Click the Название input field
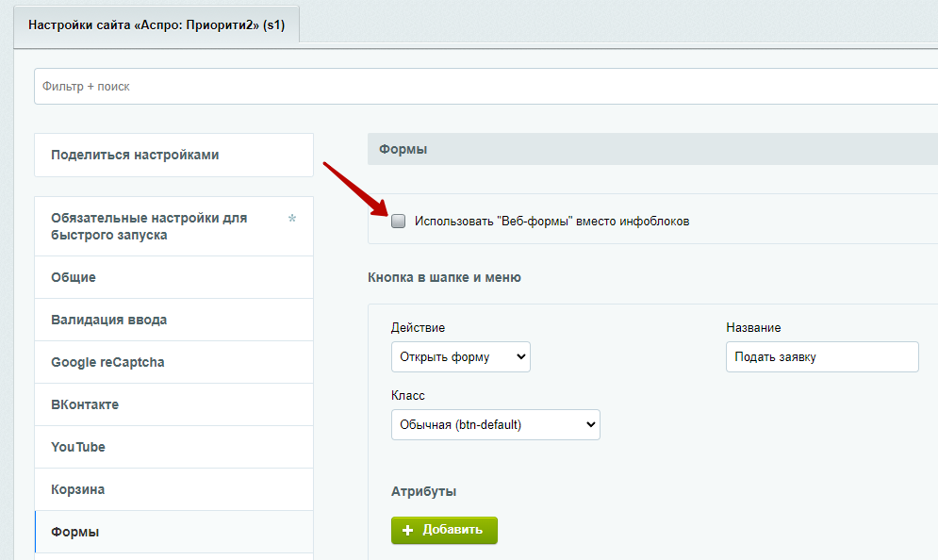938x560 pixels. (821, 357)
